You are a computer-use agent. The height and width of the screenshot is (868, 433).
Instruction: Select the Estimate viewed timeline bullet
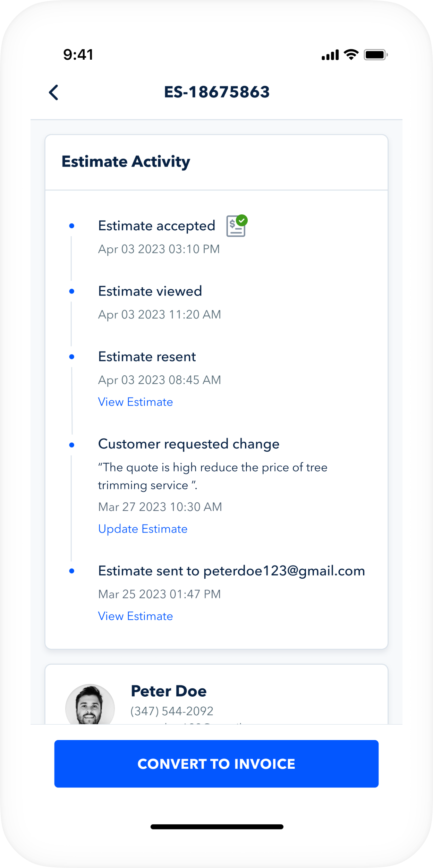pos(72,291)
